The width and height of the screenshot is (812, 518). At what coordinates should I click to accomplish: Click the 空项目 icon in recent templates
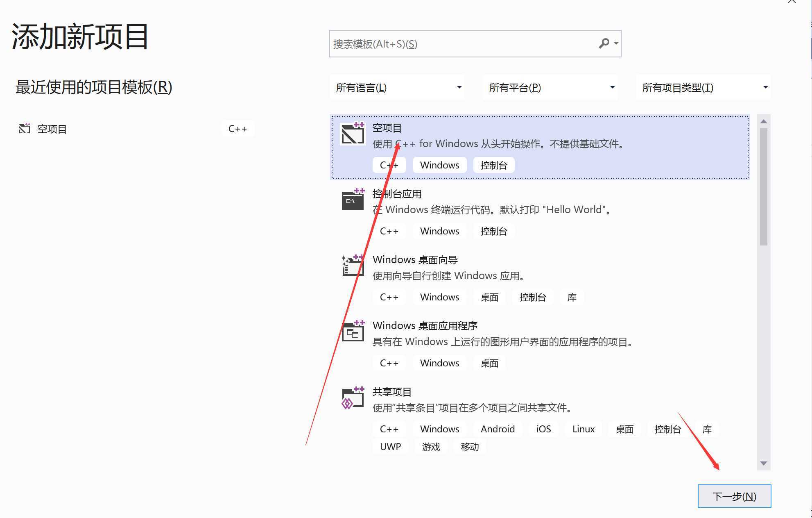tap(25, 128)
